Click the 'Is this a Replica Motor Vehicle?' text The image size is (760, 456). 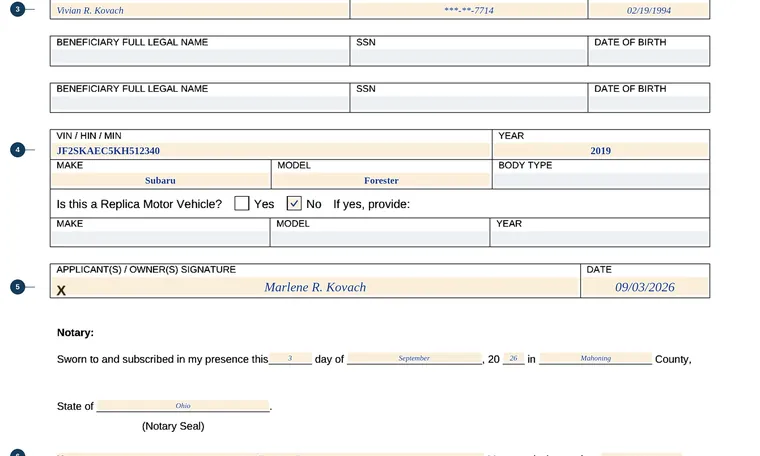pos(139,204)
